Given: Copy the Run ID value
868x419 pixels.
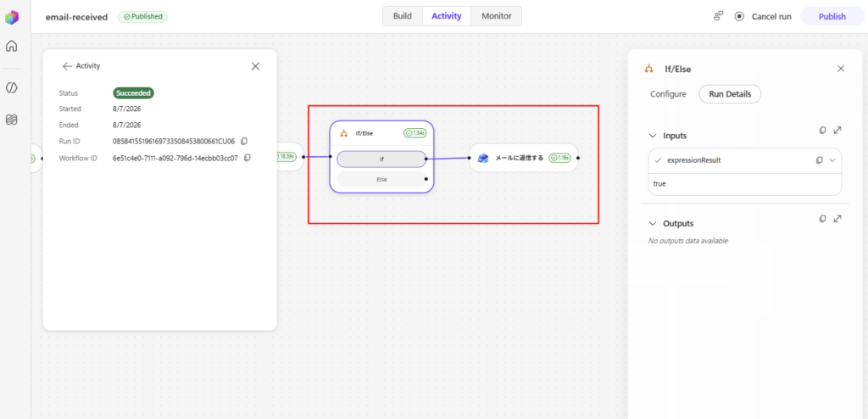Looking at the screenshot, I should [244, 141].
